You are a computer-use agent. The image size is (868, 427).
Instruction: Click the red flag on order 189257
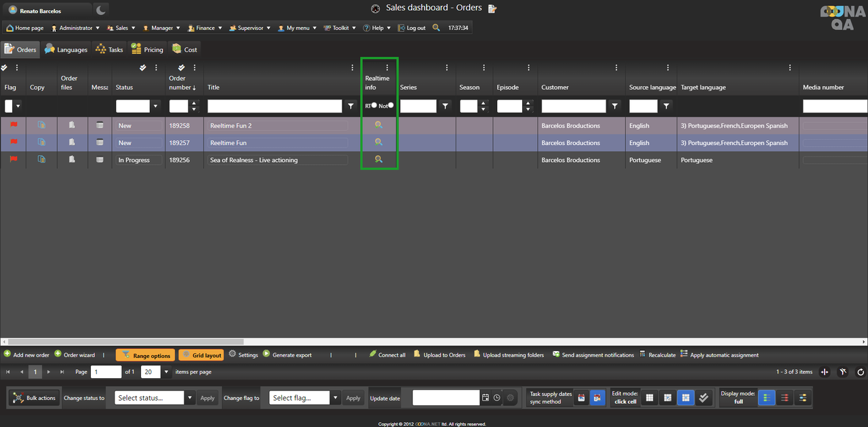(14, 142)
